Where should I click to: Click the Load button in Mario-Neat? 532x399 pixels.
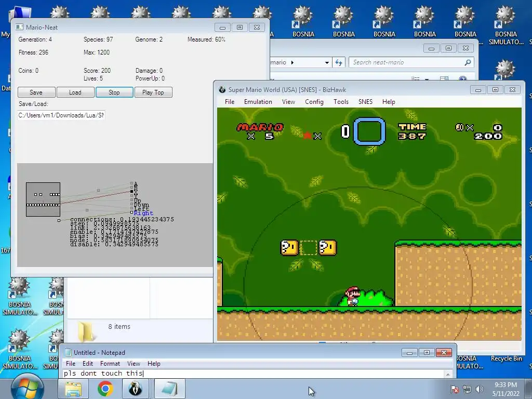pyautogui.click(x=75, y=92)
